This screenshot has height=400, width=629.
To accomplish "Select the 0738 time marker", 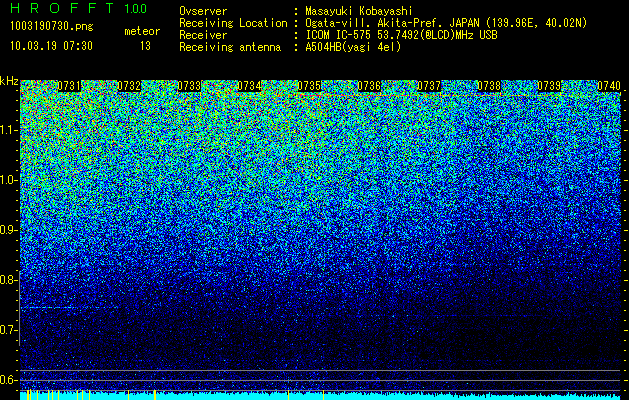I will 489,86.
